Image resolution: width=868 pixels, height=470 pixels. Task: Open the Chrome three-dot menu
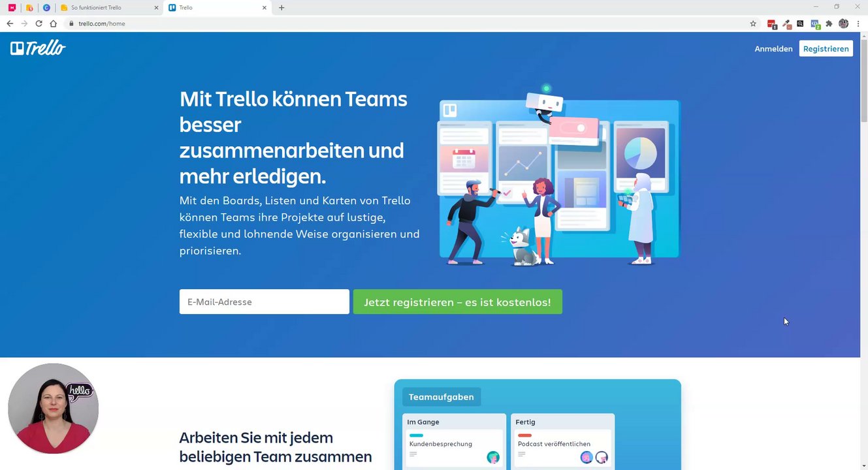tap(858, 23)
